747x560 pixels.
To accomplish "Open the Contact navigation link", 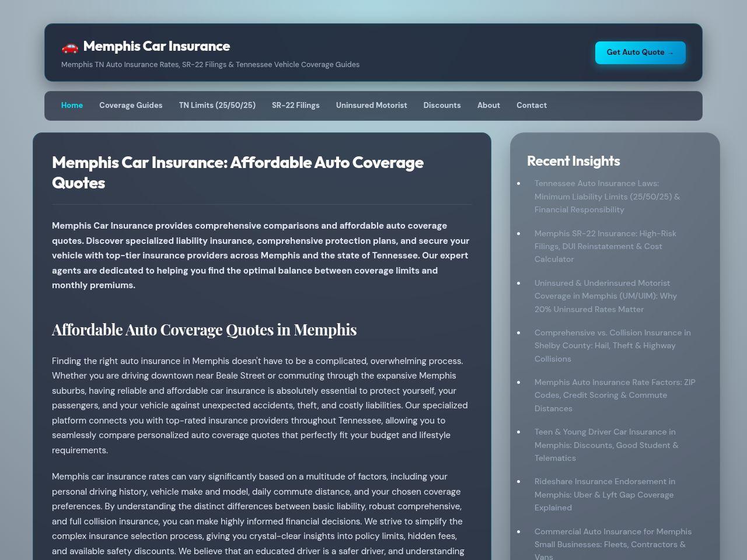I will coord(532,106).
